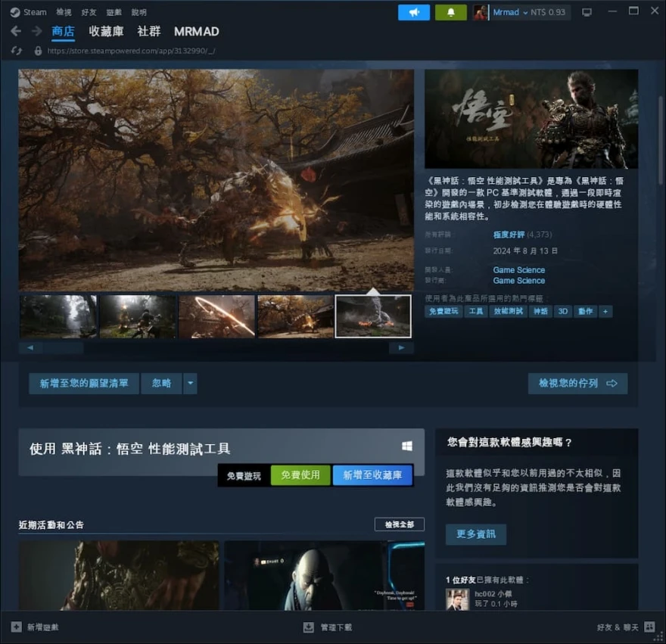The image size is (666, 644).
Task: Click the Big Picture mode monitor icon
Action: tap(587, 12)
